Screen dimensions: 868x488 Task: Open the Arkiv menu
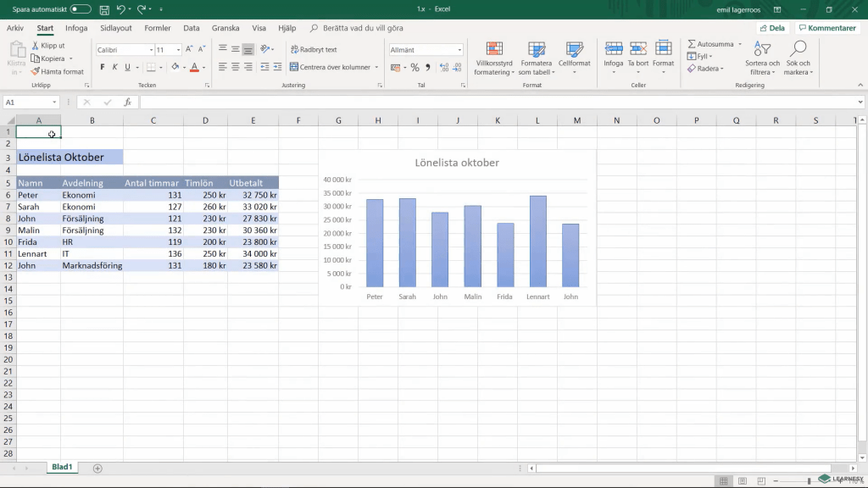(x=15, y=28)
